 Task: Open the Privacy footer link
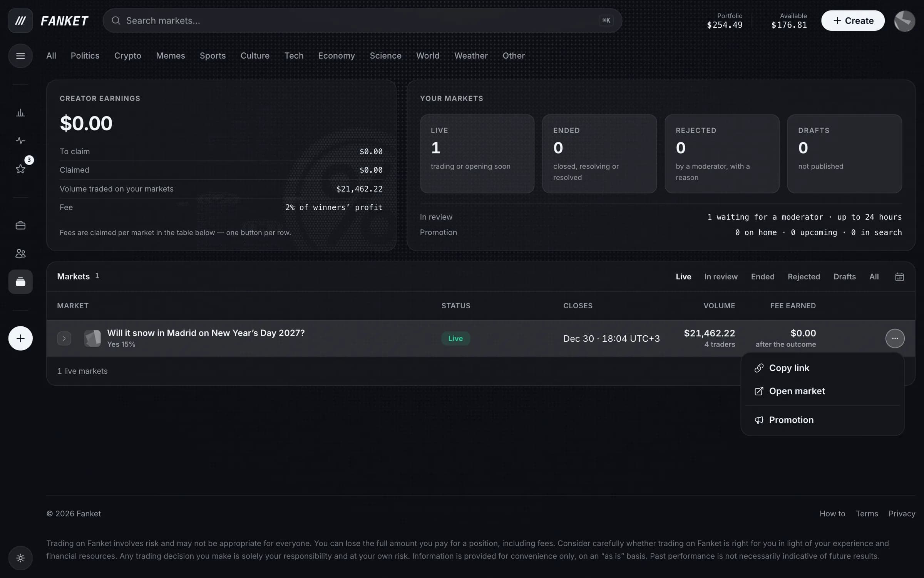(x=902, y=514)
